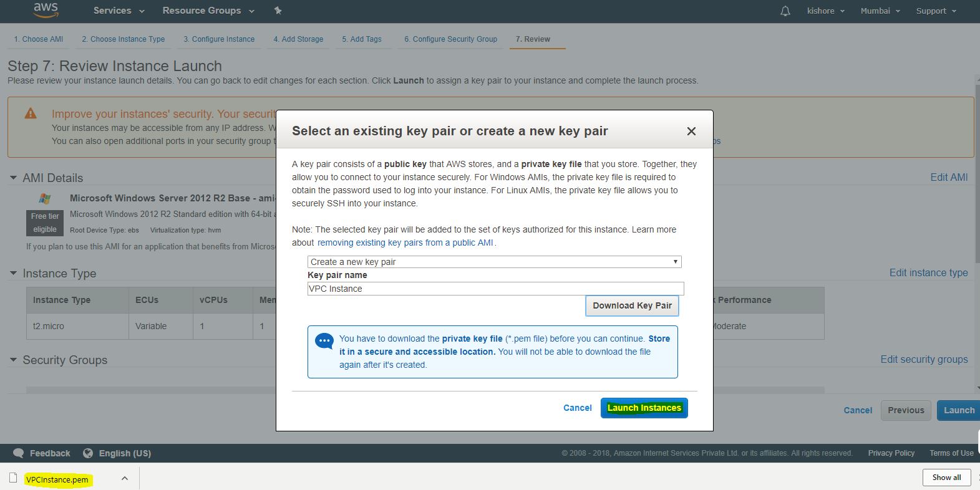980x490 pixels.
Task: Click the AWS logo home icon
Action: pyautogui.click(x=46, y=10)
